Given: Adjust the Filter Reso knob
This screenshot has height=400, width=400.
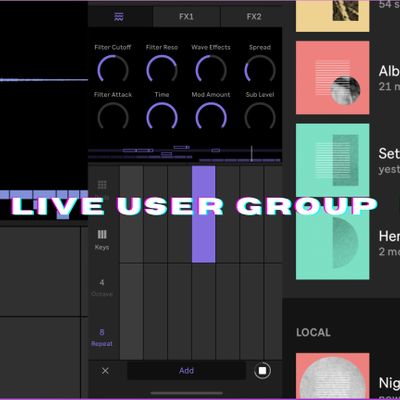Looking at the screenshot, I should [162, 69].
